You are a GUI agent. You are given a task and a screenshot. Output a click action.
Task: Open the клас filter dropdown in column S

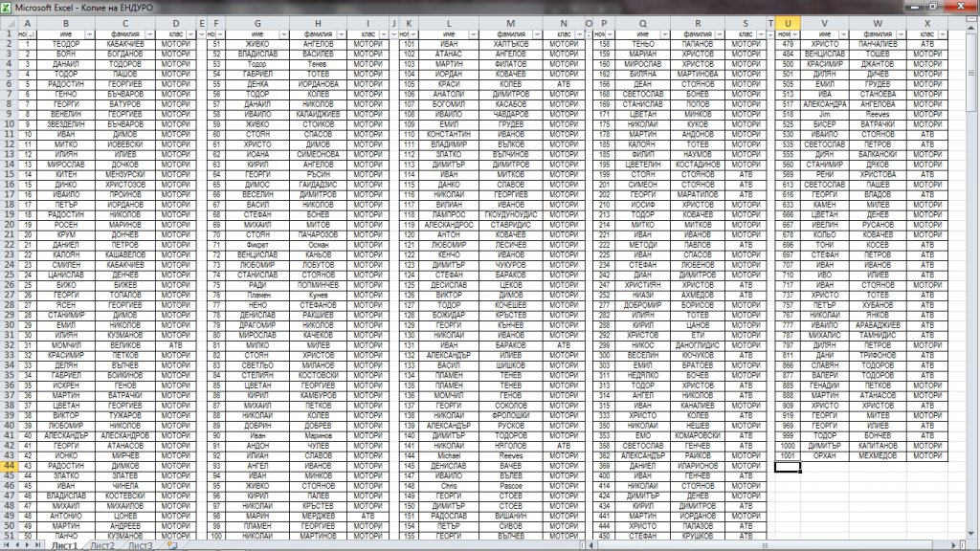coord(761,34)
